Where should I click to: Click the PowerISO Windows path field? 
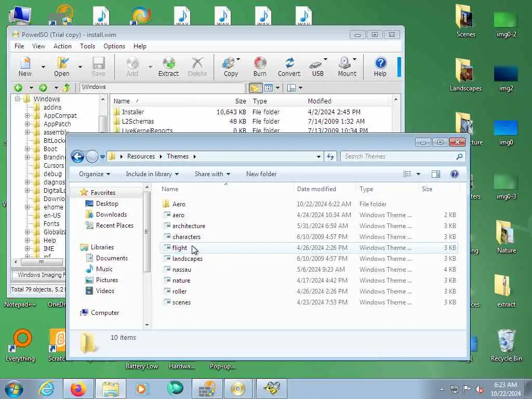[162, 87]
